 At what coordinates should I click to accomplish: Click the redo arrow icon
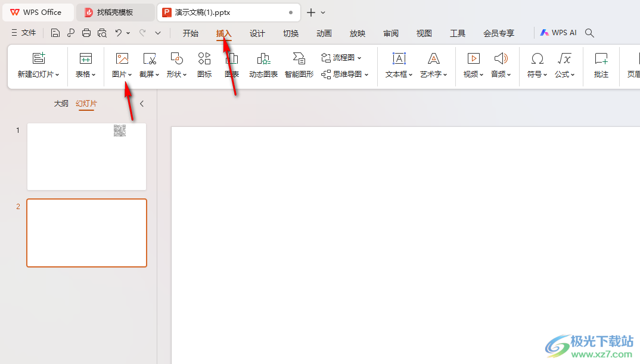pyautogui.click(x=142, y=33)
